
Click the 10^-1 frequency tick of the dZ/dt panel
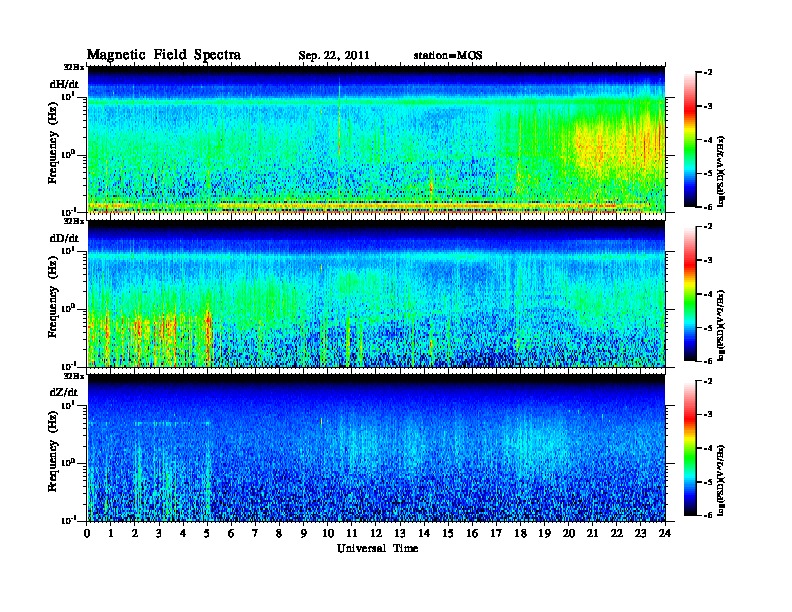click(x=68, y=520)
